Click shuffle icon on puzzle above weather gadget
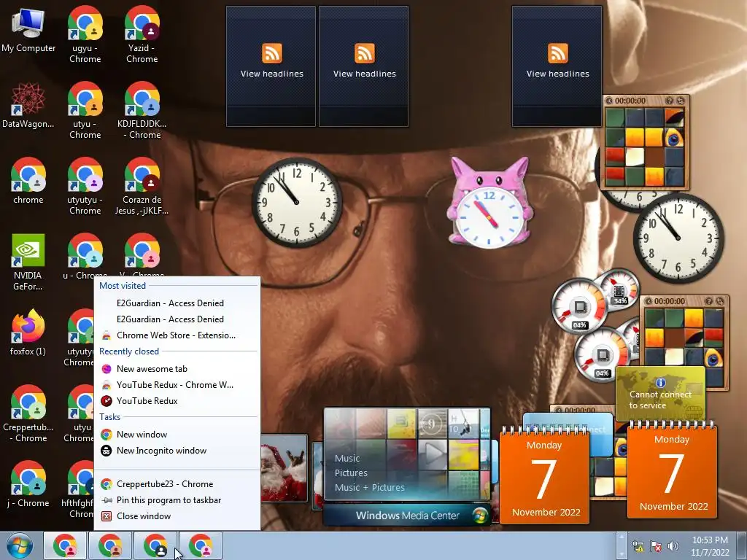The height and width of the screenshot is (560, 747). (719, 301)
